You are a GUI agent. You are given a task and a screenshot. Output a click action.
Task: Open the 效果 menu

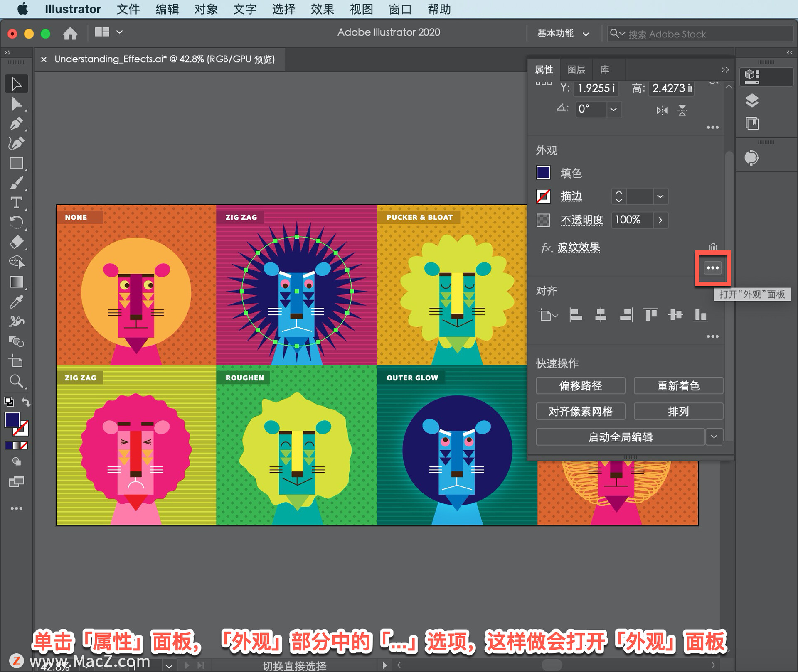pyautogui.click(x=322, y=9)
